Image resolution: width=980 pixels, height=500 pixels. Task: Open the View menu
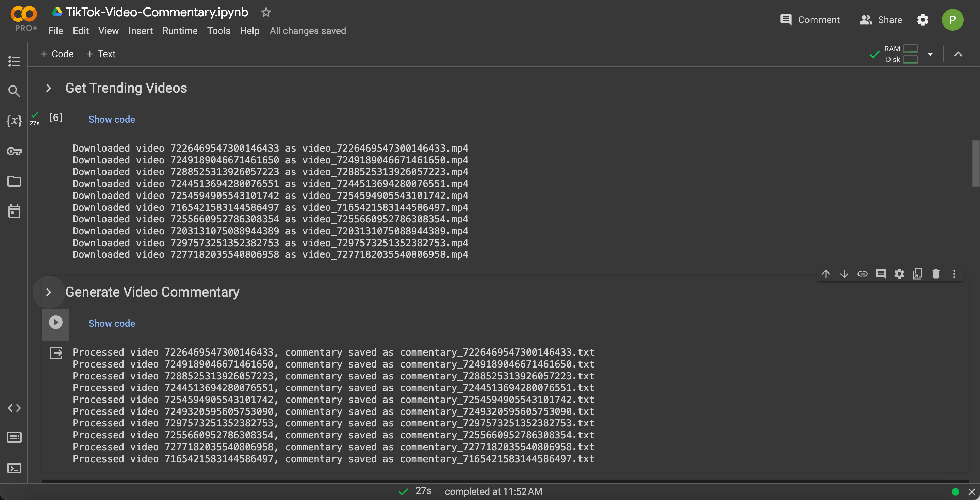(x=109, y=31)
